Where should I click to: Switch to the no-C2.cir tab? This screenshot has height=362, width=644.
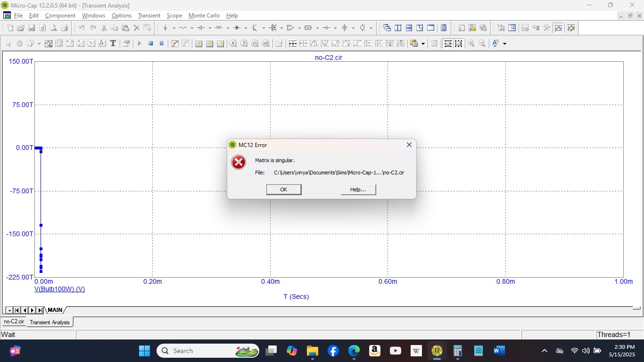(14, 321)
